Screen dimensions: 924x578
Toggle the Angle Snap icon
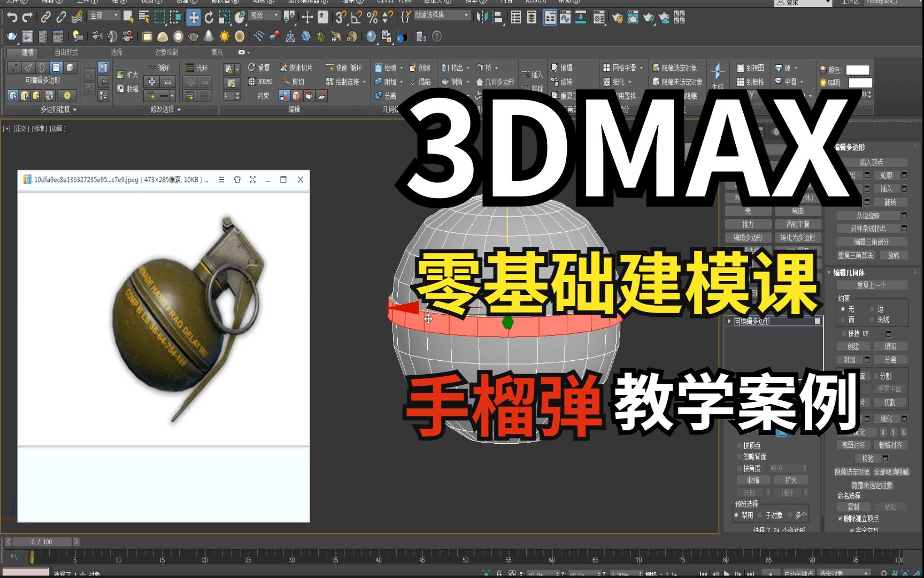tap(356, 18)
